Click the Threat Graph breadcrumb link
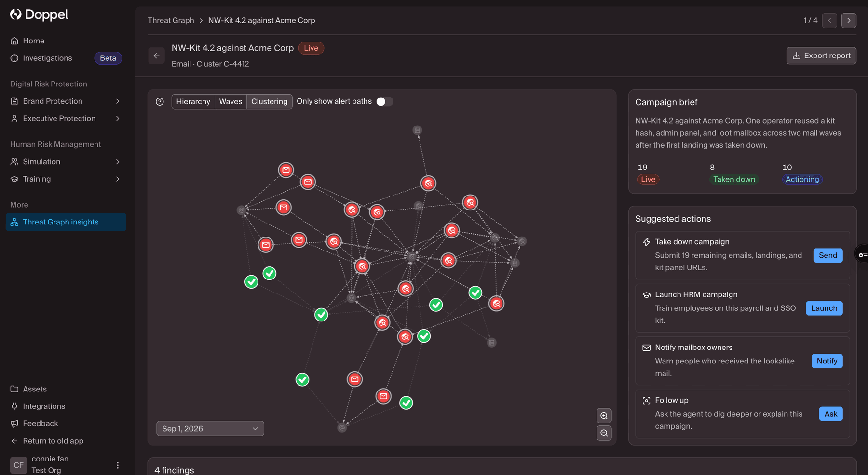 171,20
